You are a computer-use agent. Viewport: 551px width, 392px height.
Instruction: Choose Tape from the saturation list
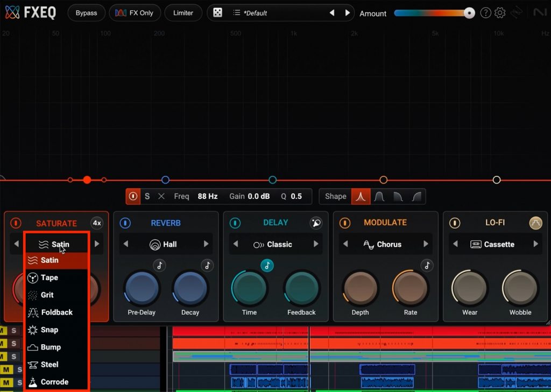tap(50, 277)
